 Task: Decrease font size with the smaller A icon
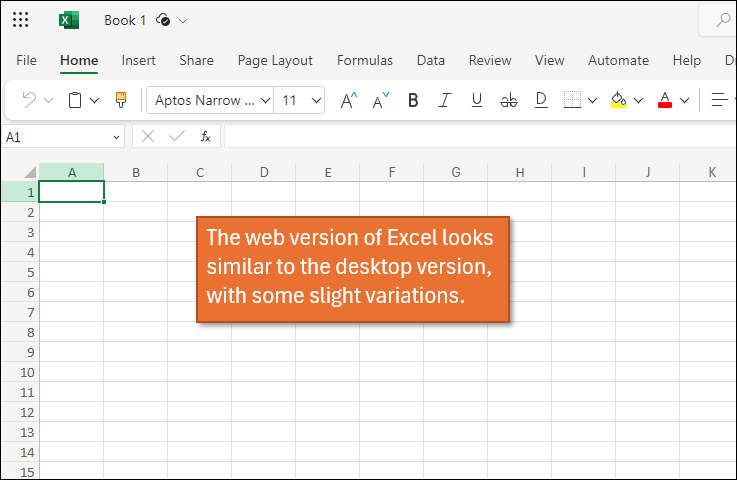pyautogui.click(x=380, y=100)
